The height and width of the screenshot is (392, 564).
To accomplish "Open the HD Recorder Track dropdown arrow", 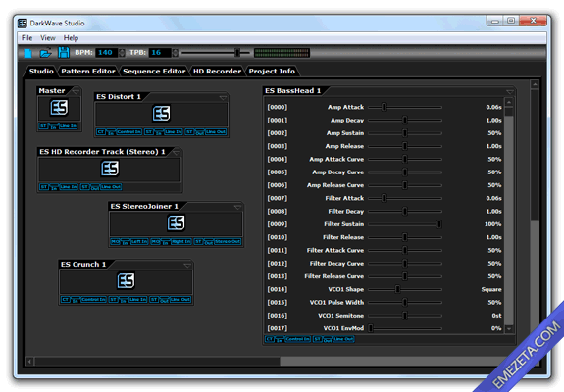I will click(177, 152).
